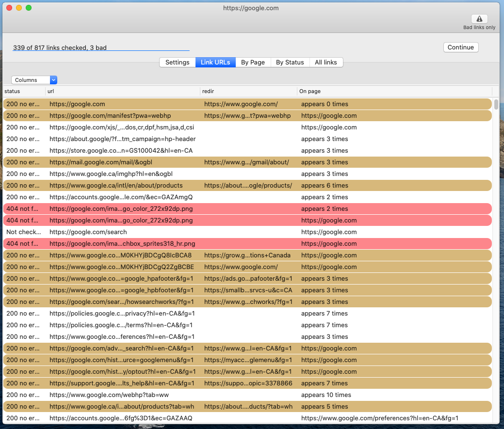
Task: Click the yellow minimize window button
Action: coord(19,8)
